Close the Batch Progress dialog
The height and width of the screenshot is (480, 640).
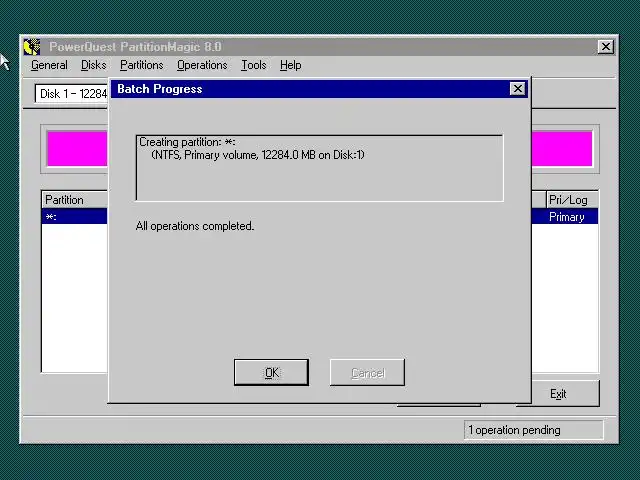click(518, 89)
